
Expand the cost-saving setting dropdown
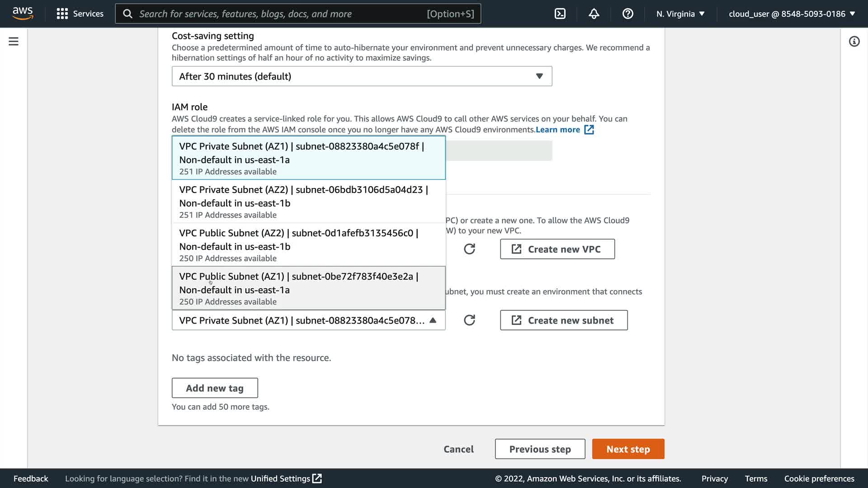tap(362, 76)
